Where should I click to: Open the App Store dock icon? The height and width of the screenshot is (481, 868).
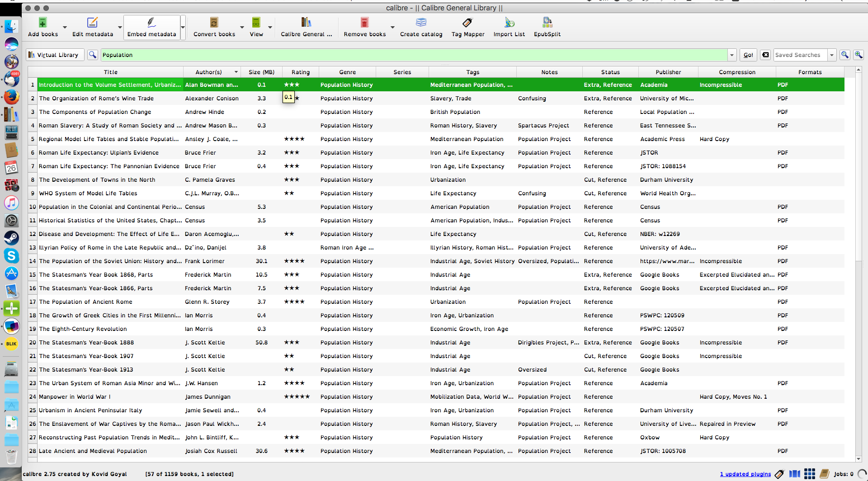11,273
